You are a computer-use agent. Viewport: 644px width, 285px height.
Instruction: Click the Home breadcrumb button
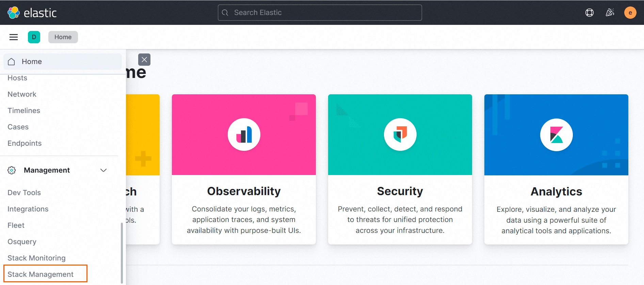63,37
